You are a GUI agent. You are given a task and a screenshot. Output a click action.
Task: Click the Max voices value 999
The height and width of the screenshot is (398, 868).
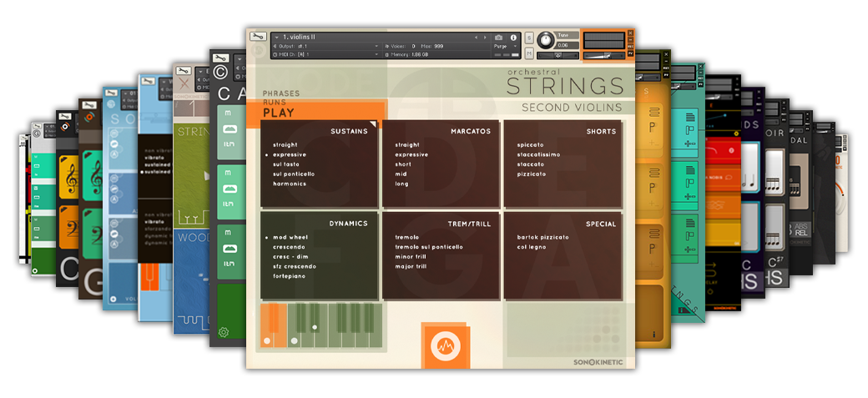click(x=439, y=46)
